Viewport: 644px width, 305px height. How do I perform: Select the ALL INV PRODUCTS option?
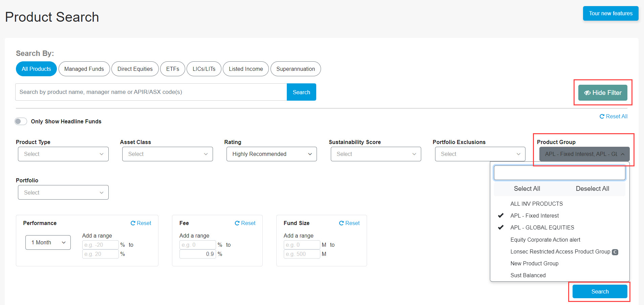(x=537, y=204)
